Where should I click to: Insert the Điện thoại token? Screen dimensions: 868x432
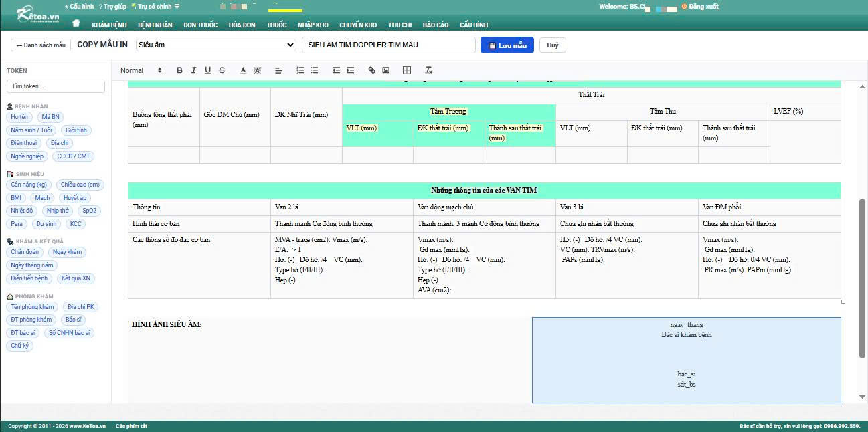[x=24, y=143]
